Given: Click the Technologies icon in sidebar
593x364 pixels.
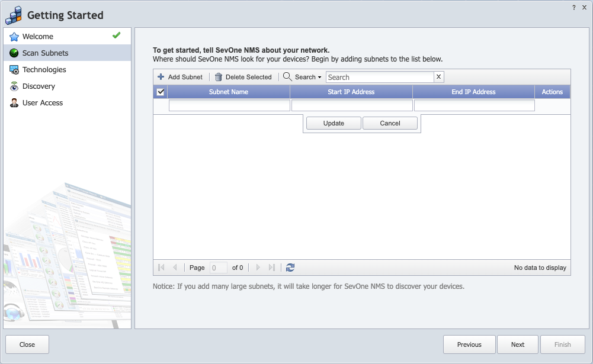Looking at the screenshot, I should pos(14,70).
